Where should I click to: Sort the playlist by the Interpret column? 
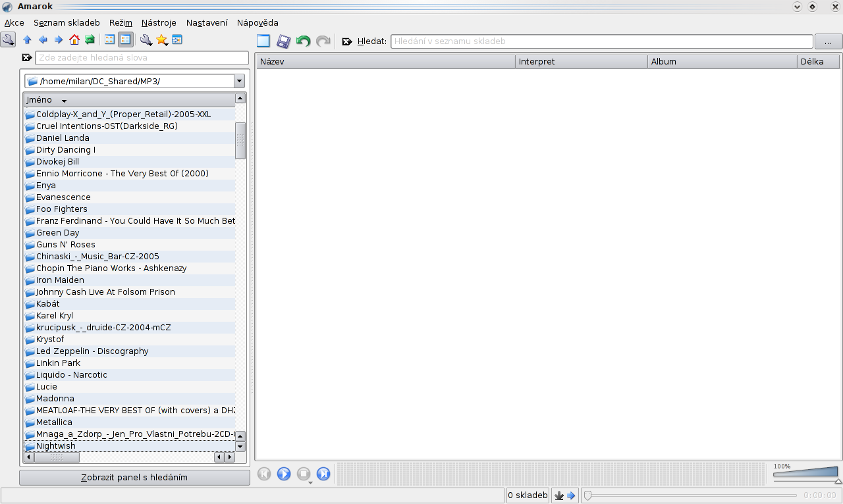582,62
